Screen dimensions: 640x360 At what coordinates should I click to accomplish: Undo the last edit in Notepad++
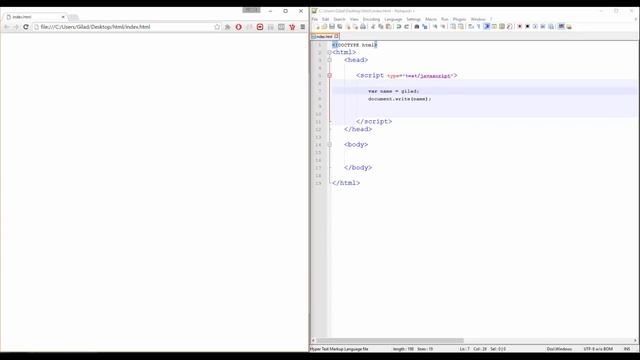pos(399,27)
